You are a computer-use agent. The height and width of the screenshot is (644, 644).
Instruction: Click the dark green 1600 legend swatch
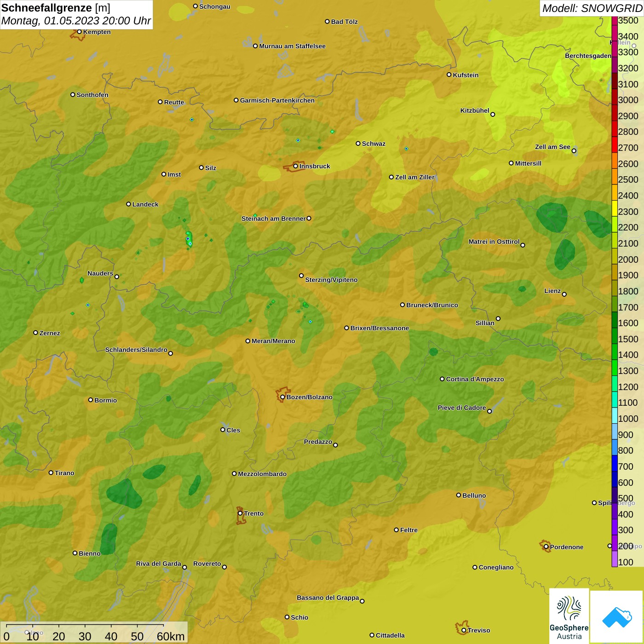click(x=615, y=320)
